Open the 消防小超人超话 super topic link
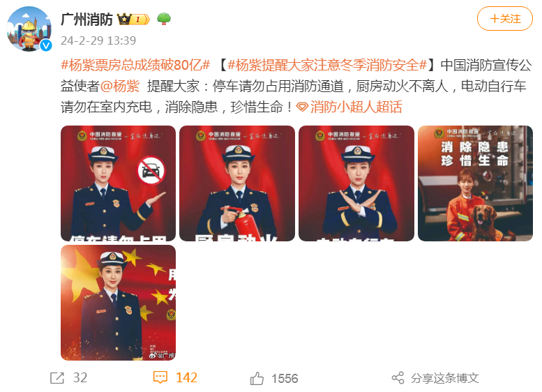The width and height of the screenshot is (542, 392). (356, 107)
